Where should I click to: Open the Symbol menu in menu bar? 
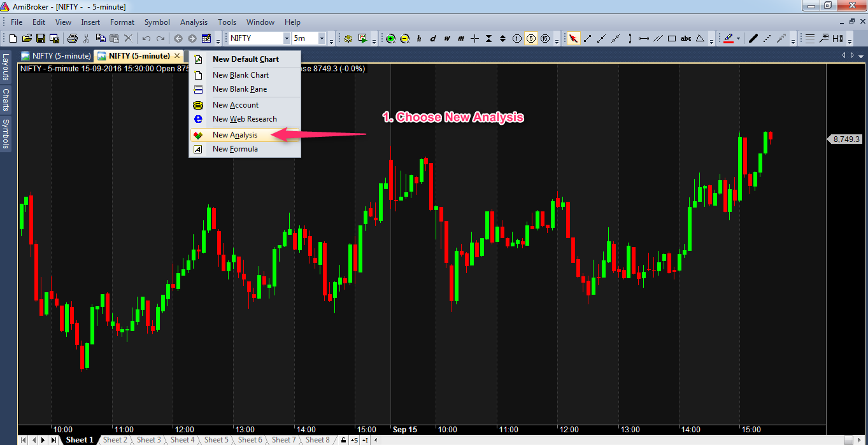(157, 22)
